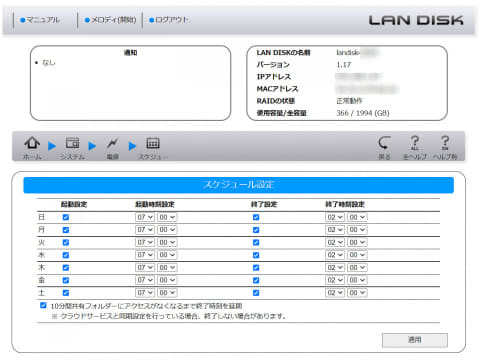Open Friday shutdown minute dropdown
The width and height of the screenshot is (480, 360).
357,280
